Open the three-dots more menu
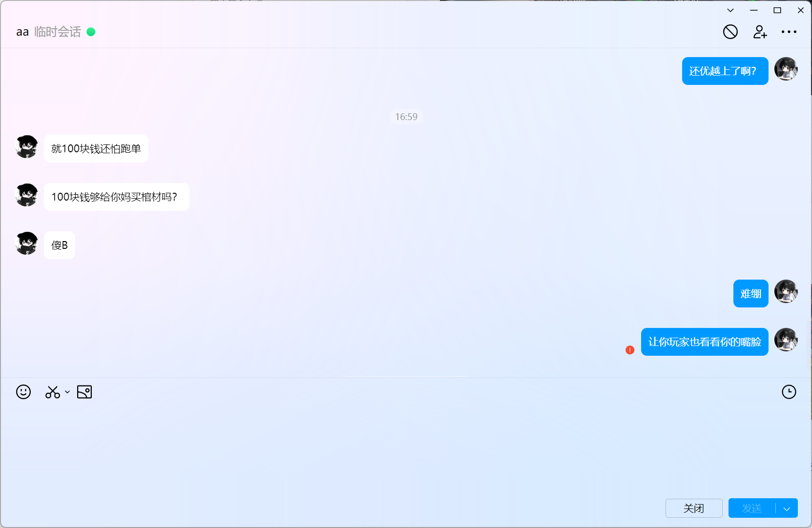Screen dimensions: 812x528 click(x=789, y=32)
